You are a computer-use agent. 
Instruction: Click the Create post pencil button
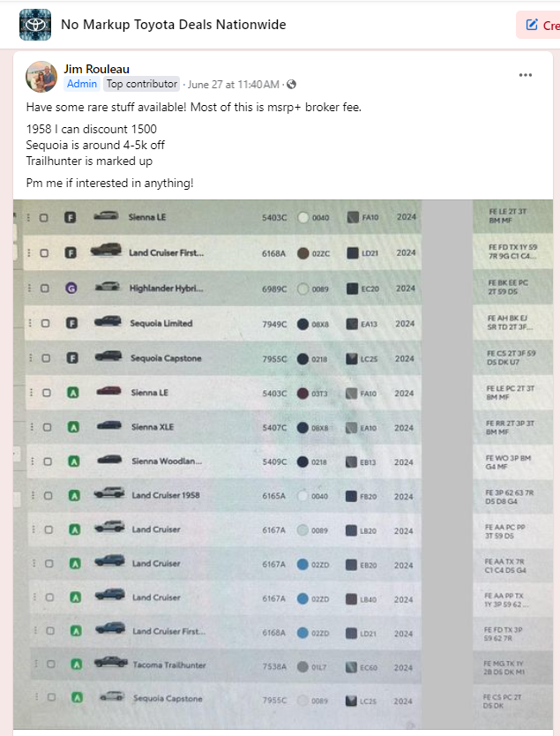540,25
